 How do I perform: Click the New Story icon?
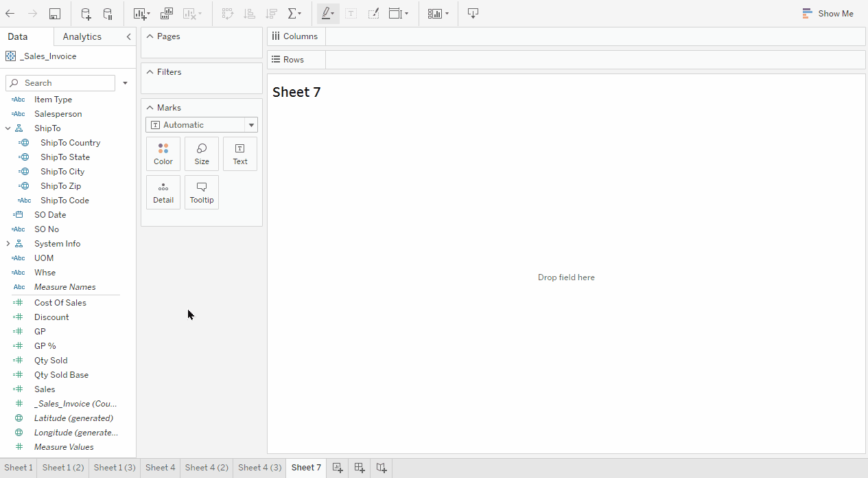(x=382, y=468)
